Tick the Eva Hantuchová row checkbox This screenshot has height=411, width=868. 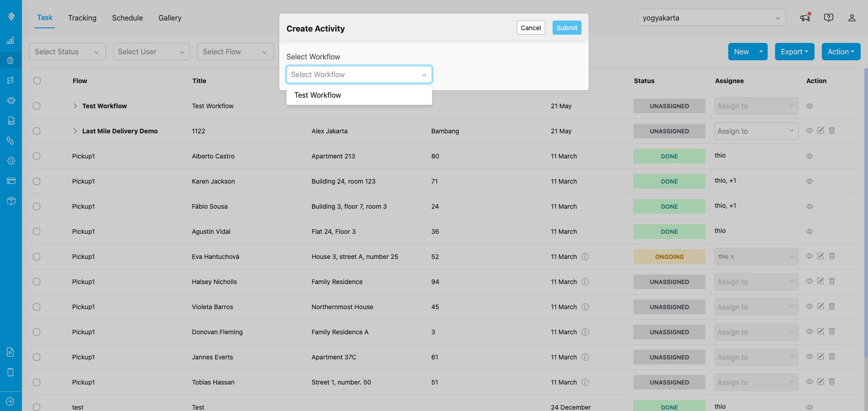(37, 257)
